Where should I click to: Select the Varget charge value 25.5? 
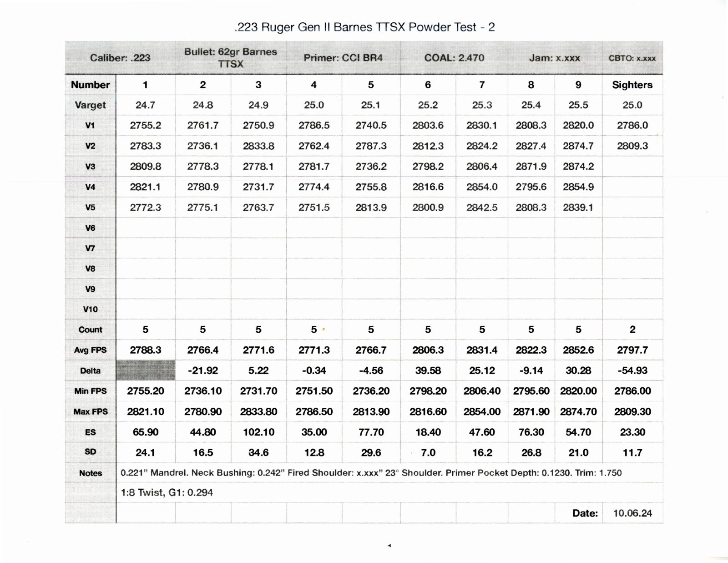tap(578, 105)
